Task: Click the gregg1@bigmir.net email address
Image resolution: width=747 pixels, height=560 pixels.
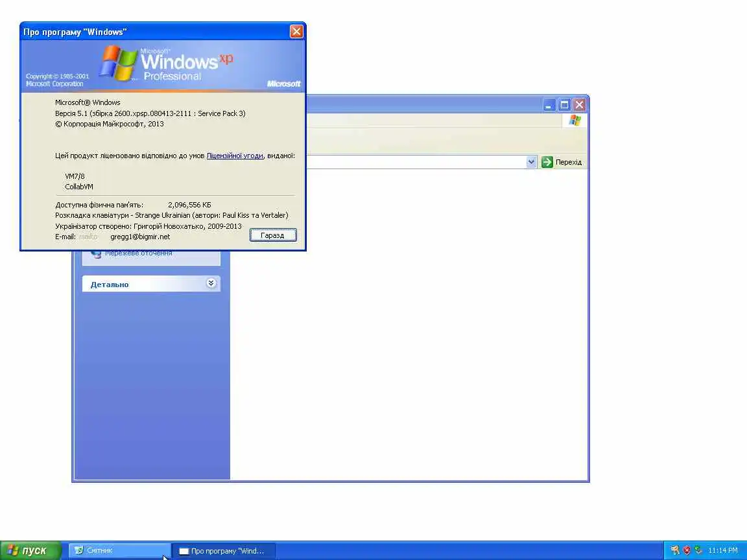Action: [140, 237]
